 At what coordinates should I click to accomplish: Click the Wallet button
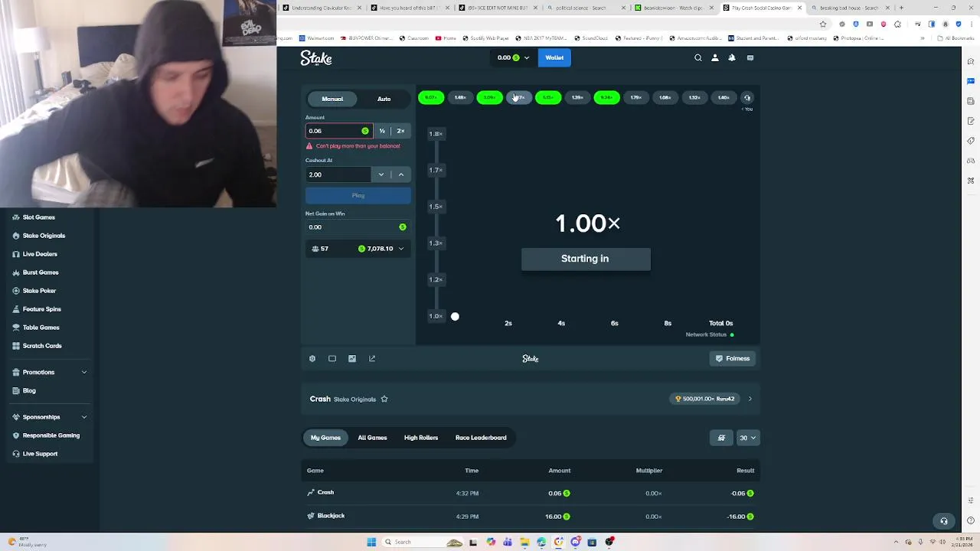point(554,58)
